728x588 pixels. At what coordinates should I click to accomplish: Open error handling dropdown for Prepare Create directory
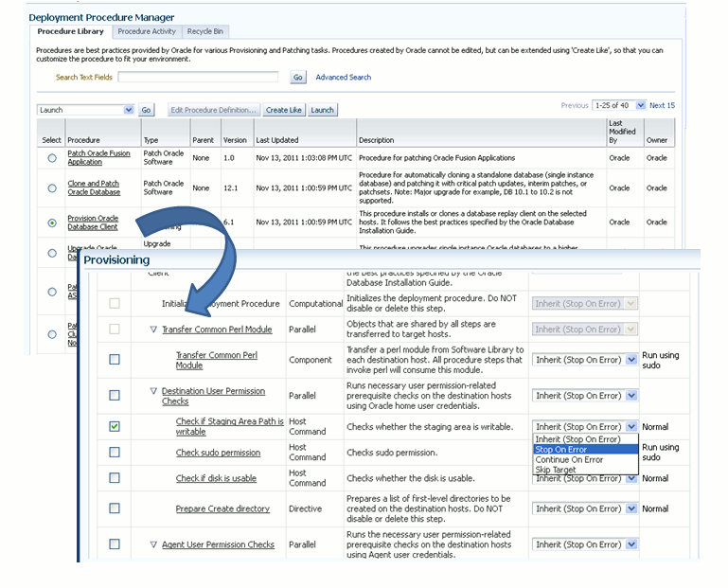coord(584,508)
